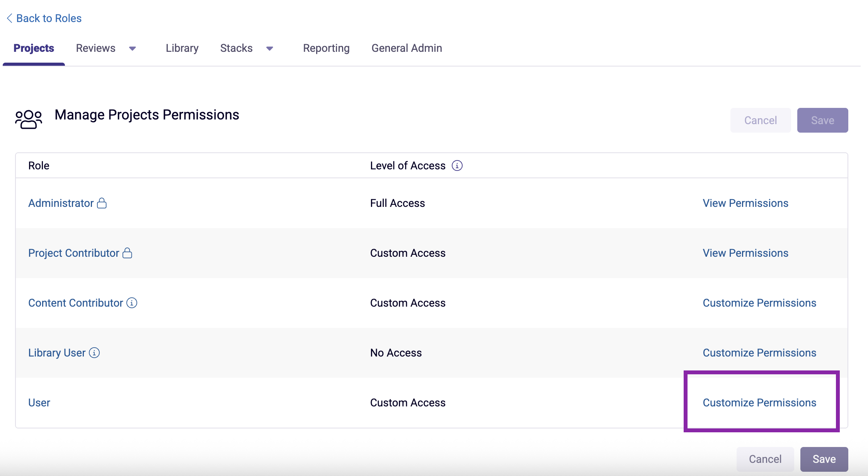The width and height of the screenshot is (868, 476).
Task: Click the No Access cell for Library User
Action: coord(396,353)
